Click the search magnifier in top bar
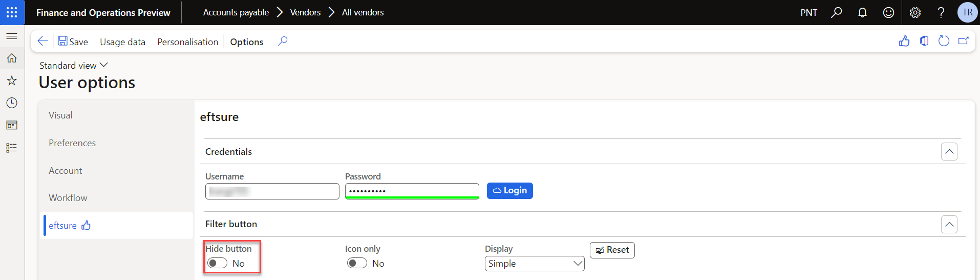Screen dimensions: 980x280 point(836,12)
